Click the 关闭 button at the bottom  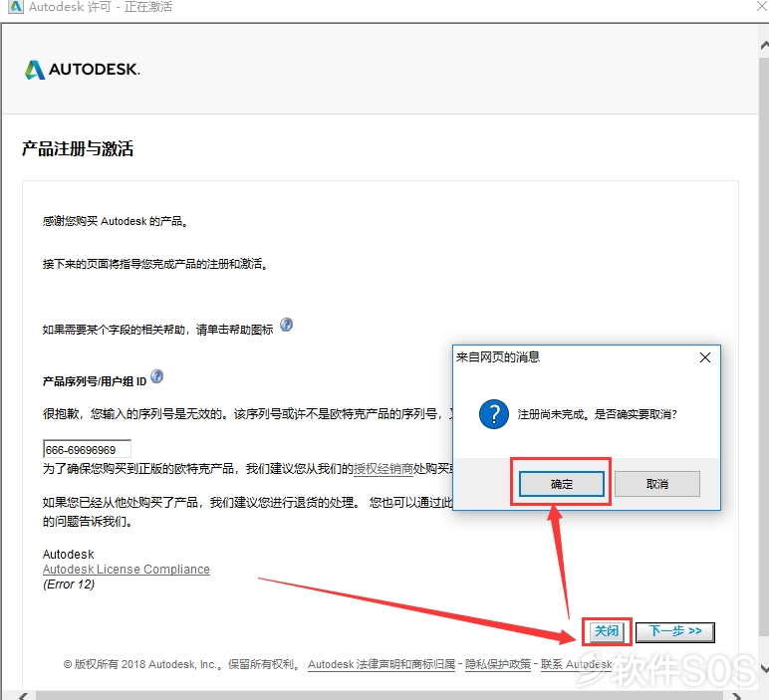pos(607,631)
